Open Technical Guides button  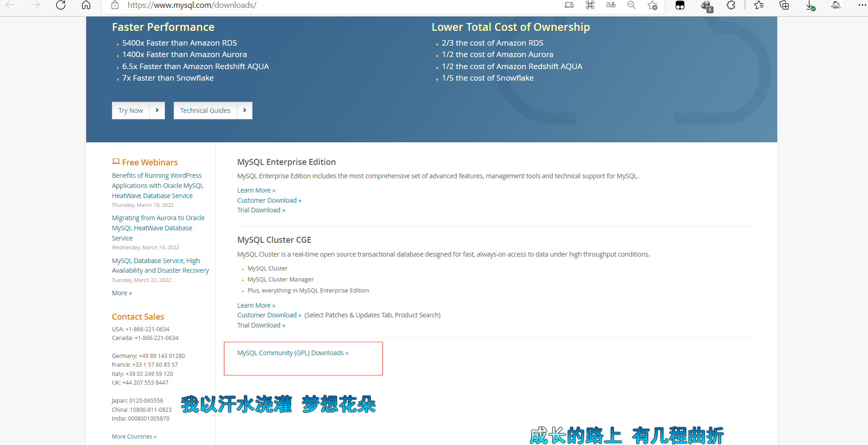205,111
